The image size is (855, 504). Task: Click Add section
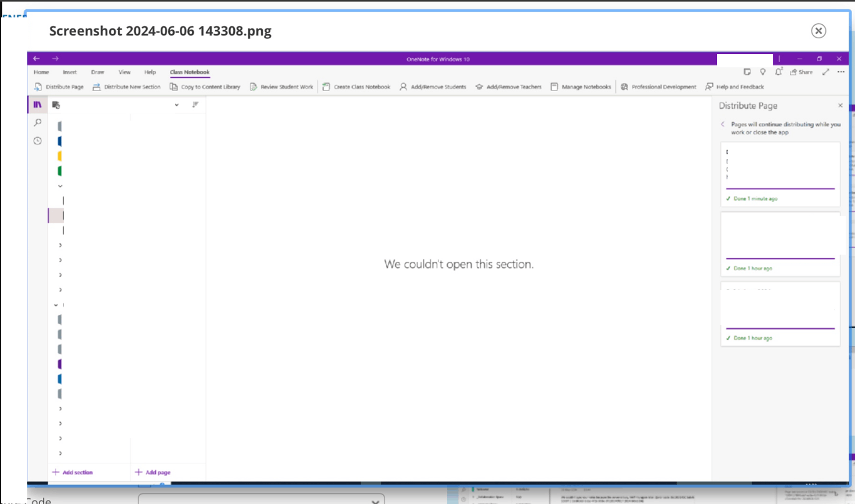(73, 472)
